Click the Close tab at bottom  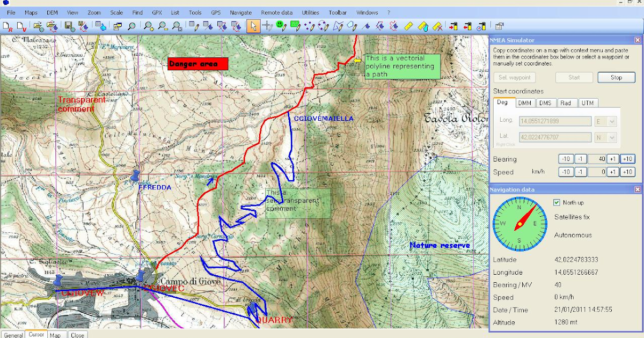click(x=77, y=335)
